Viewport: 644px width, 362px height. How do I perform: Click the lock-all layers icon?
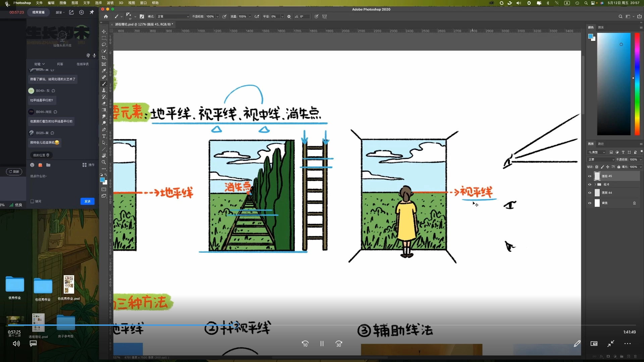619,167
